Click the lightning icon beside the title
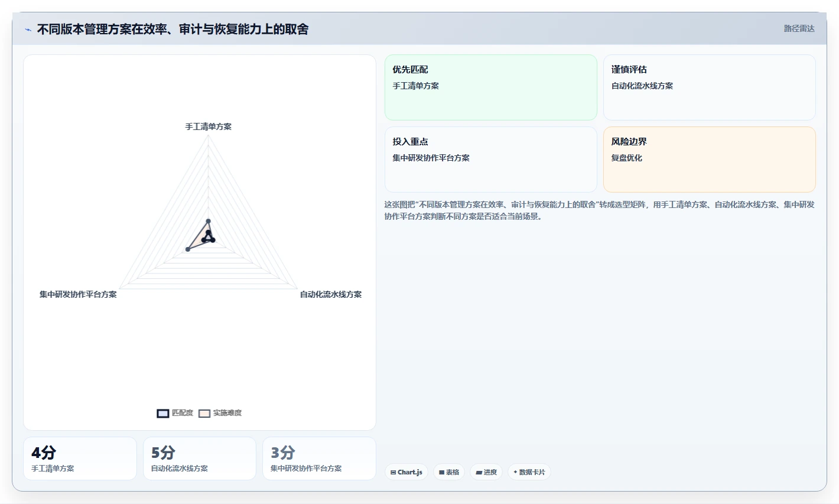The image size is (839, 504). [x=28, y=30]
